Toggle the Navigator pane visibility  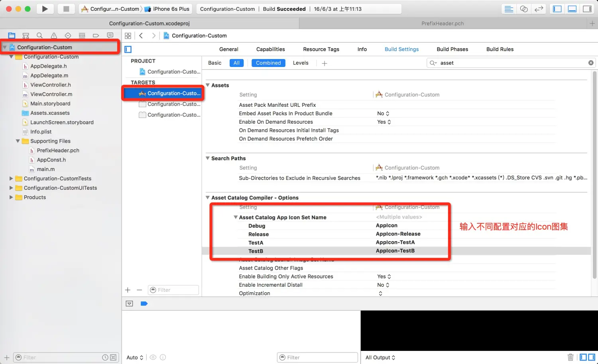(x=557, y=9)
